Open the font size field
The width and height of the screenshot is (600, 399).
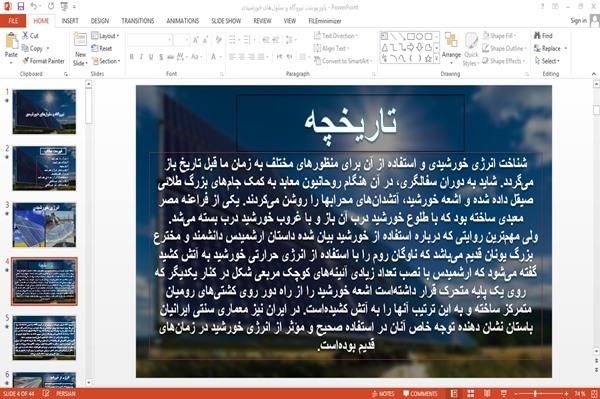click(181, 40)
